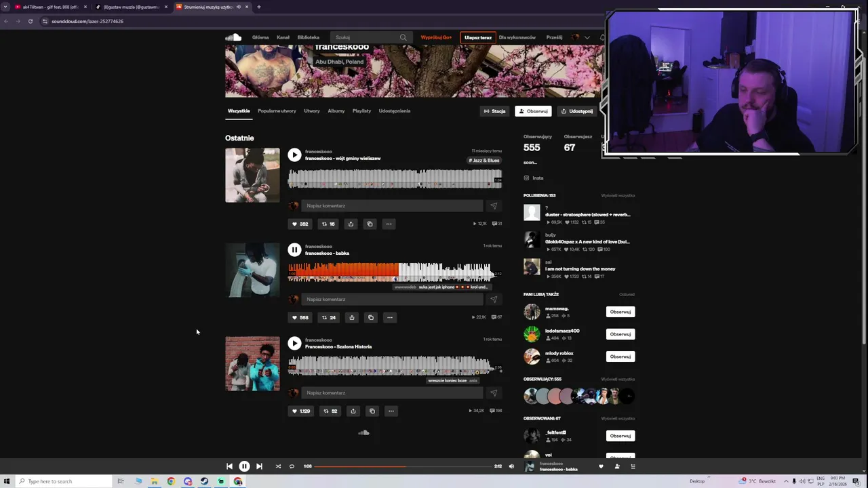The image size is (868, 488).
Task: Reload the page in the browser
Action: pos(31,21)
